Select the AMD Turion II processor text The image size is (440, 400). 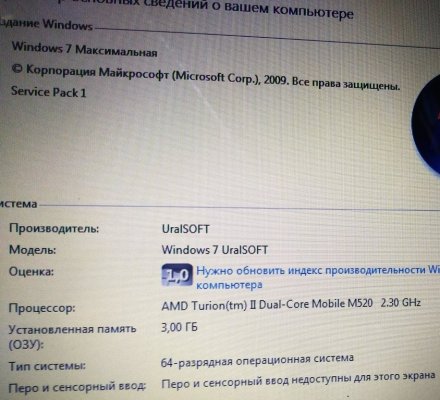(x=291, y=304)
